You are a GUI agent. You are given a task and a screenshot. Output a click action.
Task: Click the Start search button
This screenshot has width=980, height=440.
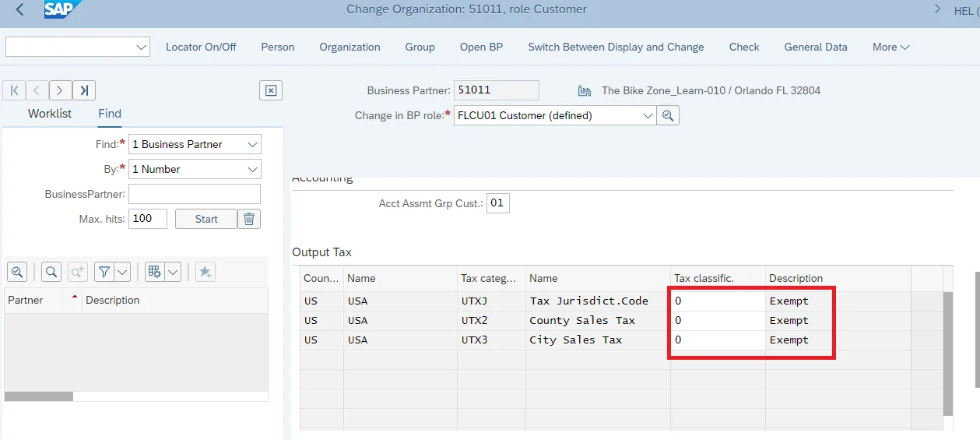point(206,219)
